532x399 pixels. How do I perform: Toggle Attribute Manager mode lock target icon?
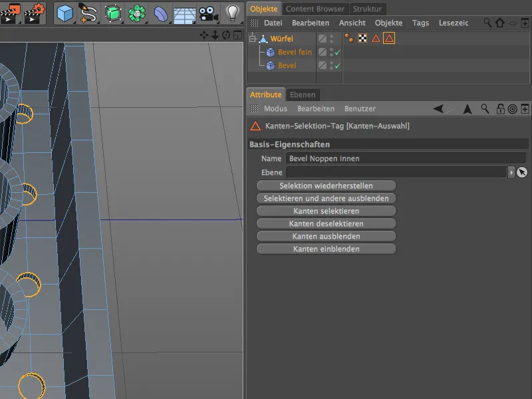click(x=513, y=108)
